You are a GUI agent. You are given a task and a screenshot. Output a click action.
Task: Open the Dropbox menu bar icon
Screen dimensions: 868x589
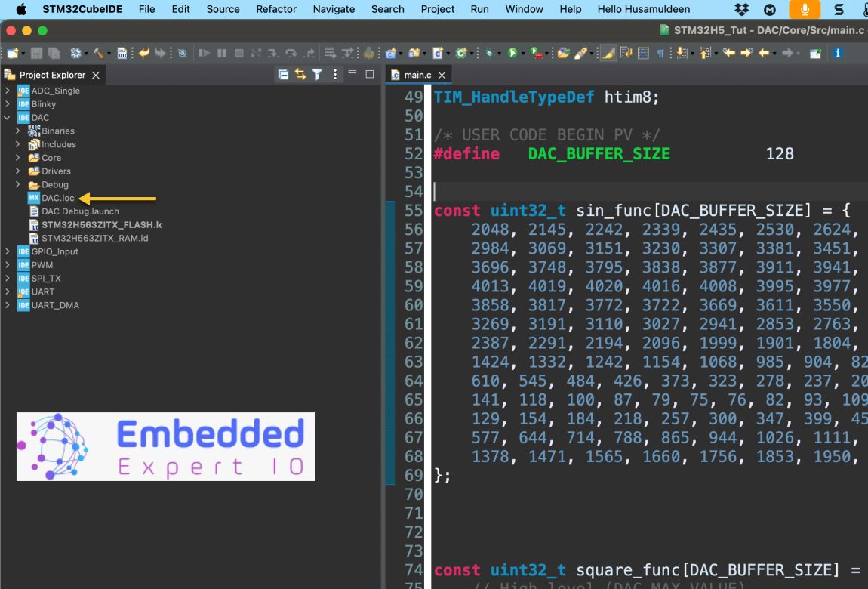click(741, 9)
